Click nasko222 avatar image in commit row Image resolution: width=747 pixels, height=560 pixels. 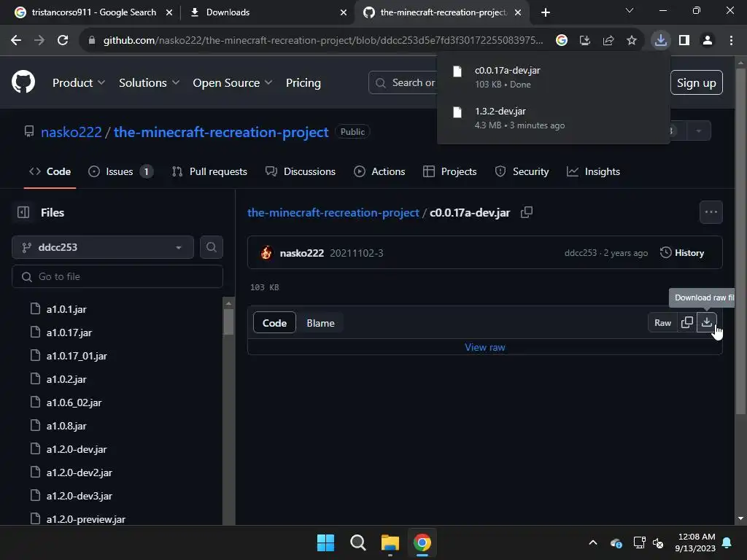click(266, 253)
